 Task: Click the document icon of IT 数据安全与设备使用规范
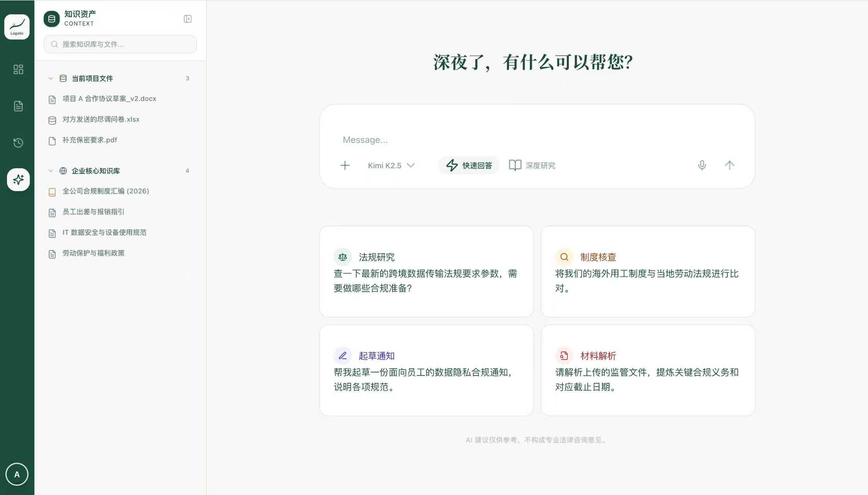(x=52, y=233)
